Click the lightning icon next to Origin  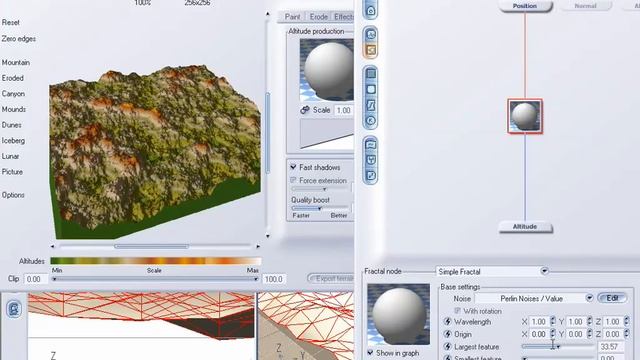(x=447, y=334)
